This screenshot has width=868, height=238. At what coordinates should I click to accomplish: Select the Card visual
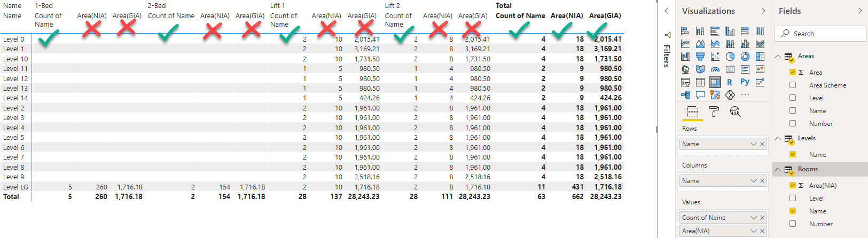[730, 69]
